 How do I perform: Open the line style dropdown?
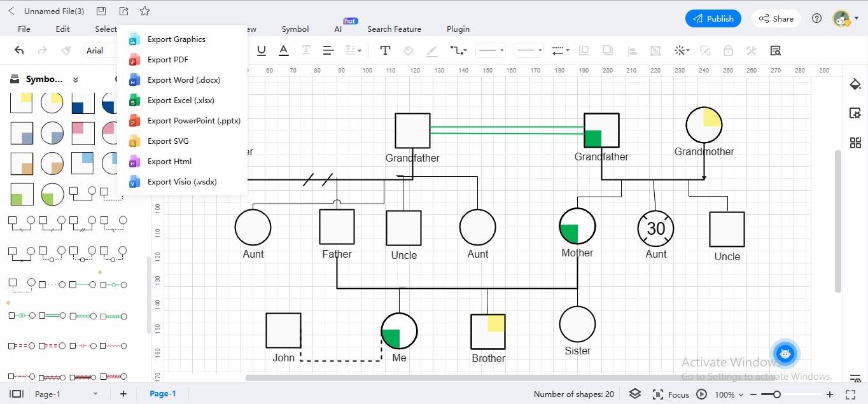491,50
